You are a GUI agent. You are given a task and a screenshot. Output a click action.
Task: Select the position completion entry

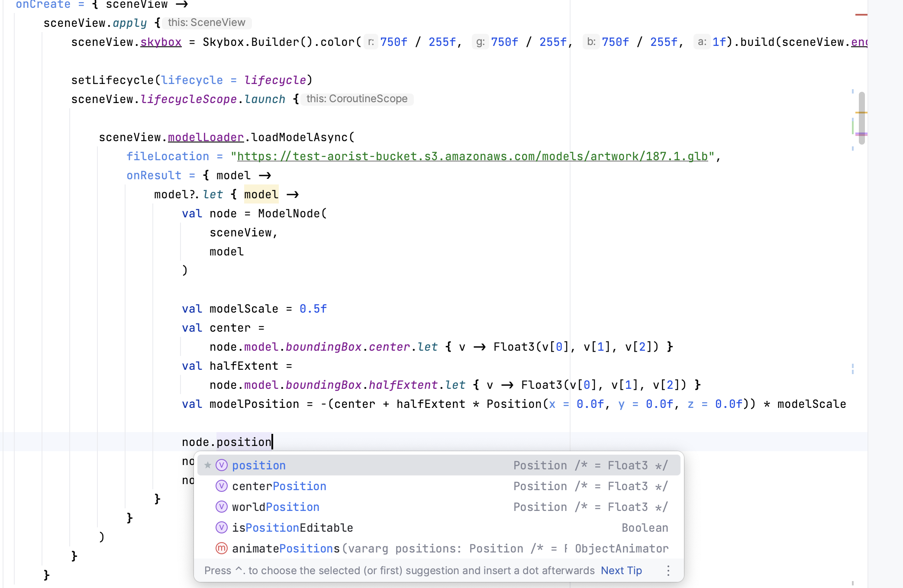tap(258, 465)
